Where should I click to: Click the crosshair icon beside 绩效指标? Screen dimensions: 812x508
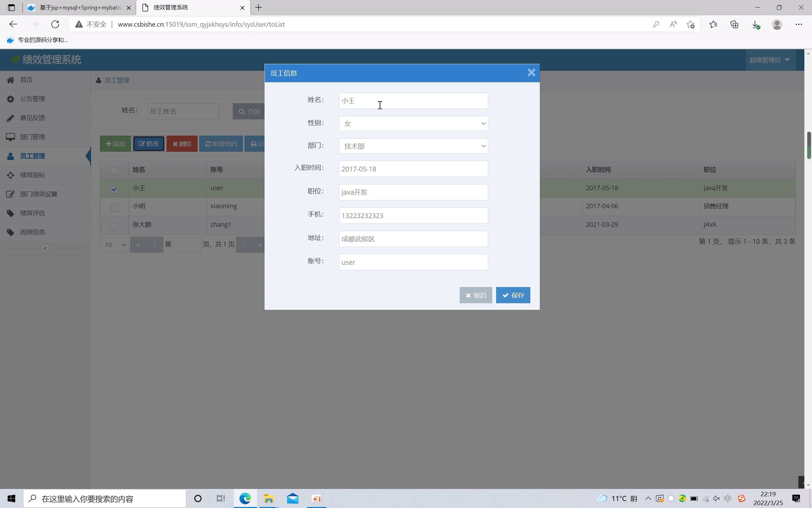[x=10, y=175]
